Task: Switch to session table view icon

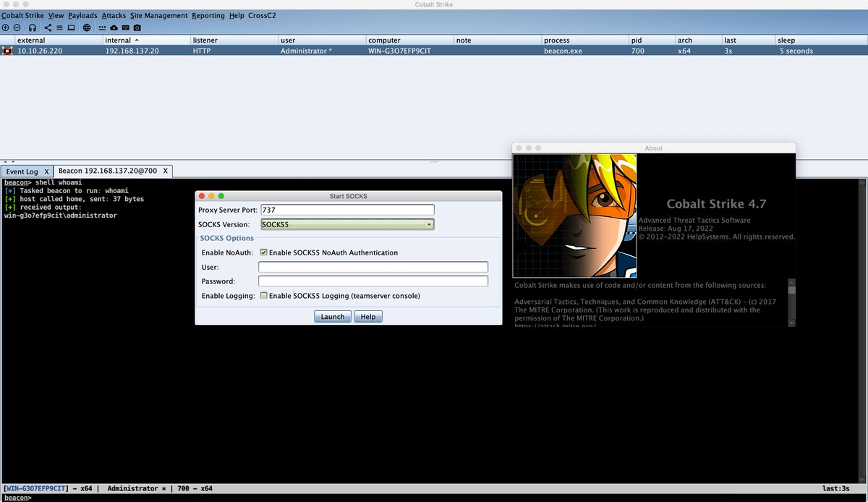Action: pos(59,27)
